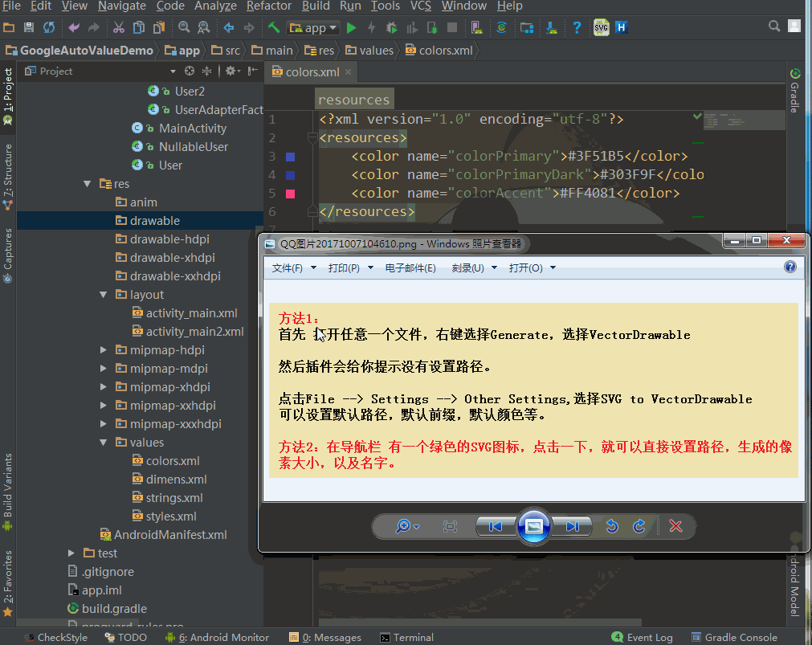Click the next image playback control
Viewport: 812px width, 645px height.
point(570,526)
